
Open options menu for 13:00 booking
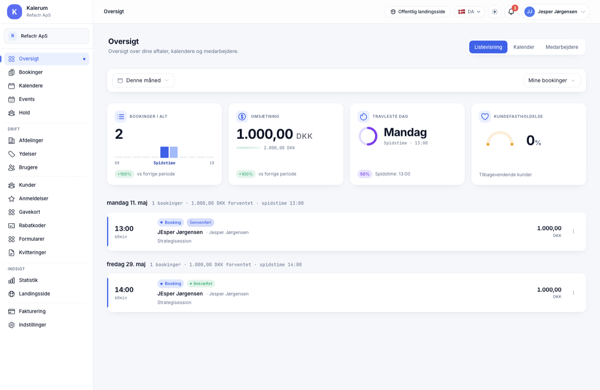pyautogui.click(x=573, y=232)
